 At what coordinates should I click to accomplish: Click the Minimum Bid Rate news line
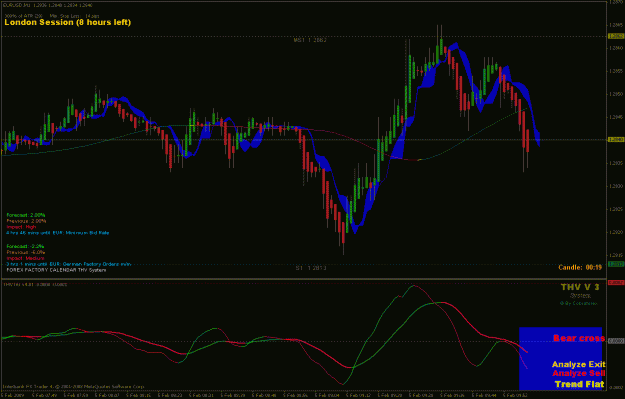coord(58,233)
